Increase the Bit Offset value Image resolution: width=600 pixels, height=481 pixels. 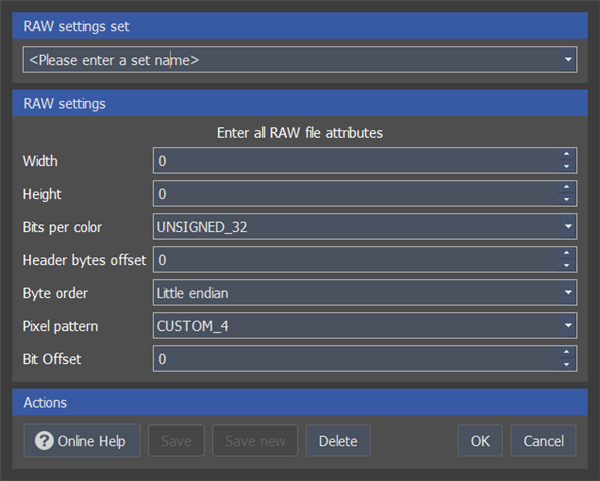(x=566, y=352)
